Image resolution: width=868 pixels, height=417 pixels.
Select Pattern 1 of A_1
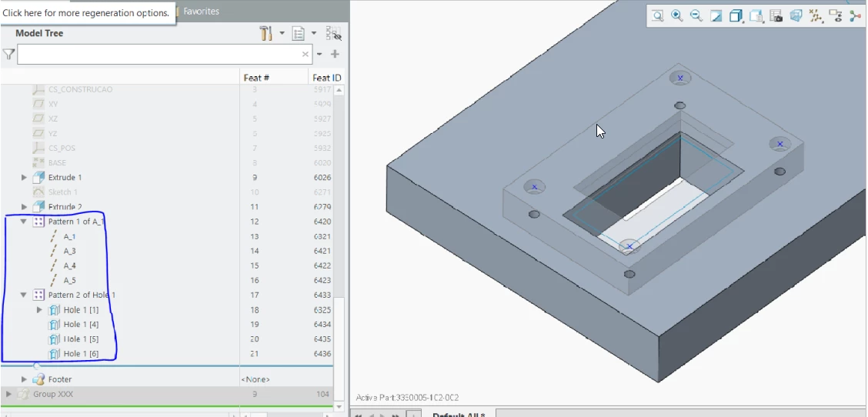pos(76,222)
